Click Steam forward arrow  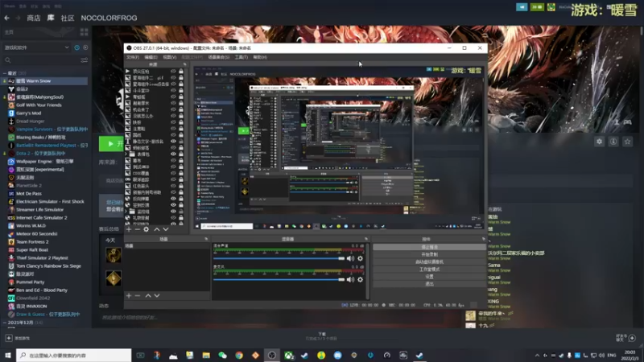point(18,18)
